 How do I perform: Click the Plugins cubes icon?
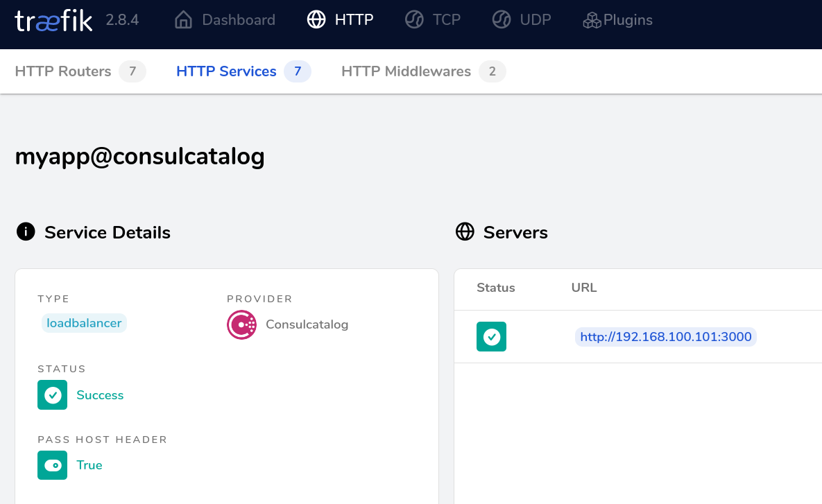point(592,21)
